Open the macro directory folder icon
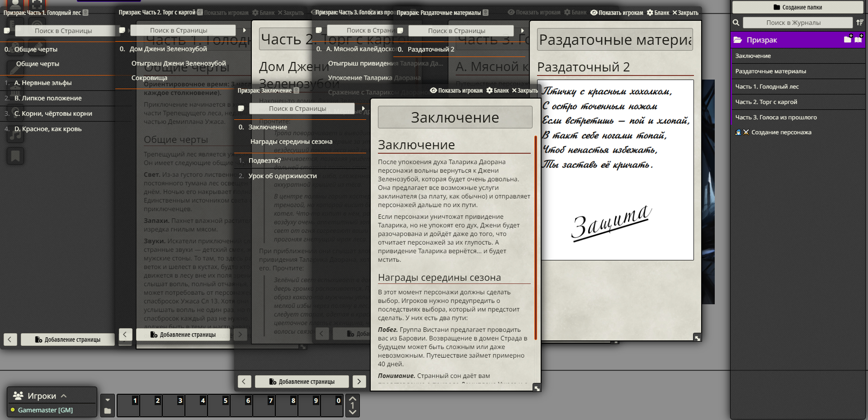This screenshot has height=420, width=868. point(107,411)
